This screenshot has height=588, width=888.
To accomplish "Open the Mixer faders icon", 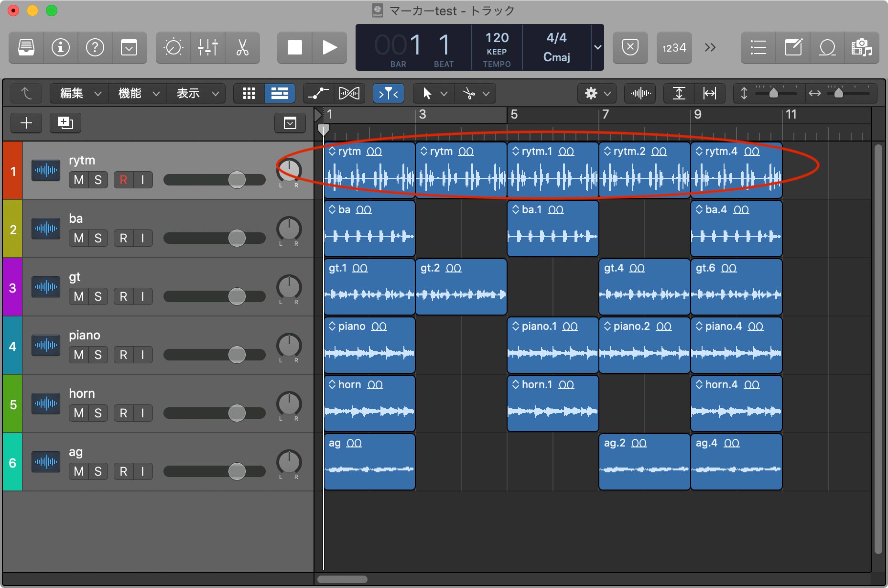I will [x=208, y=48].
